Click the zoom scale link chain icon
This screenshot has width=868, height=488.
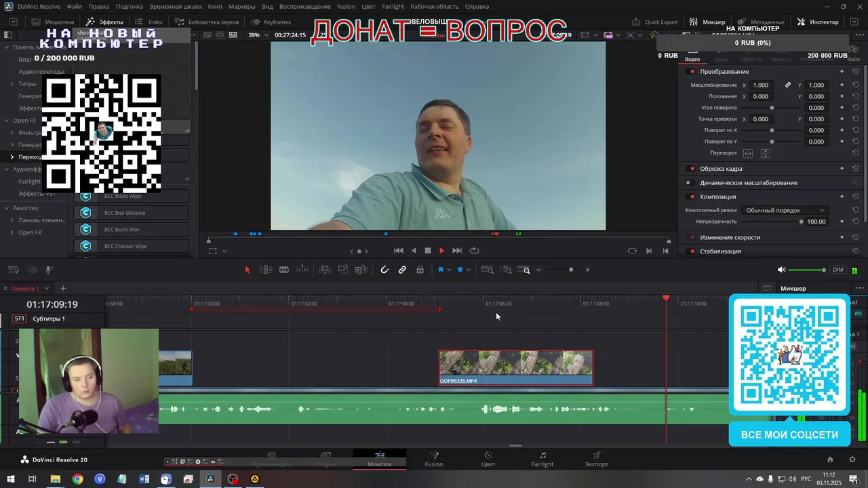(x=788, y=85)
